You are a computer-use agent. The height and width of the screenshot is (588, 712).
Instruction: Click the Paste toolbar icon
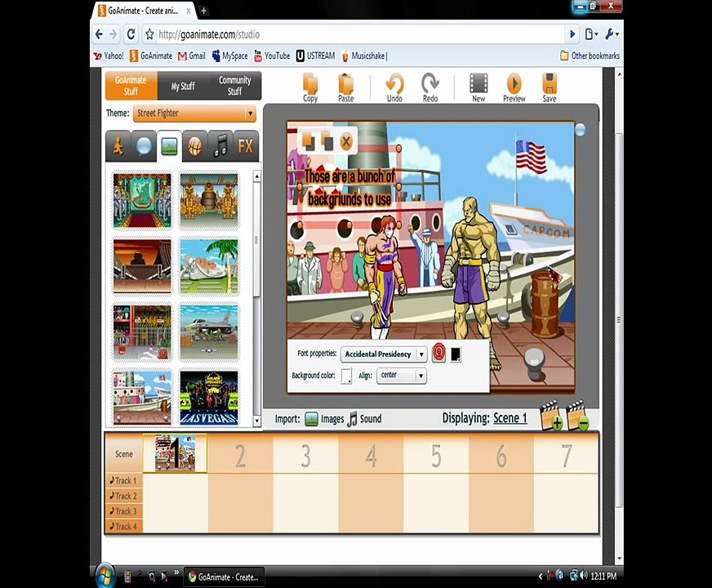pyautogui.click(x=346, y=87)
